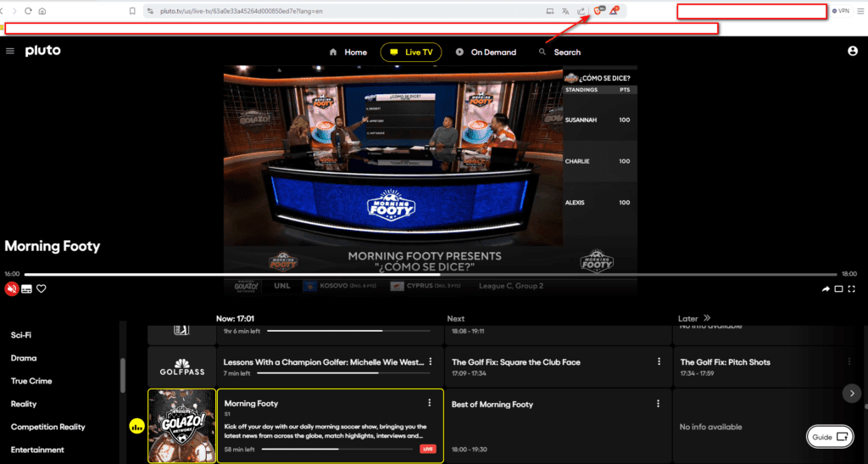
Task: Enter fullscreen mode for the video player
Action: pos(851,289)
